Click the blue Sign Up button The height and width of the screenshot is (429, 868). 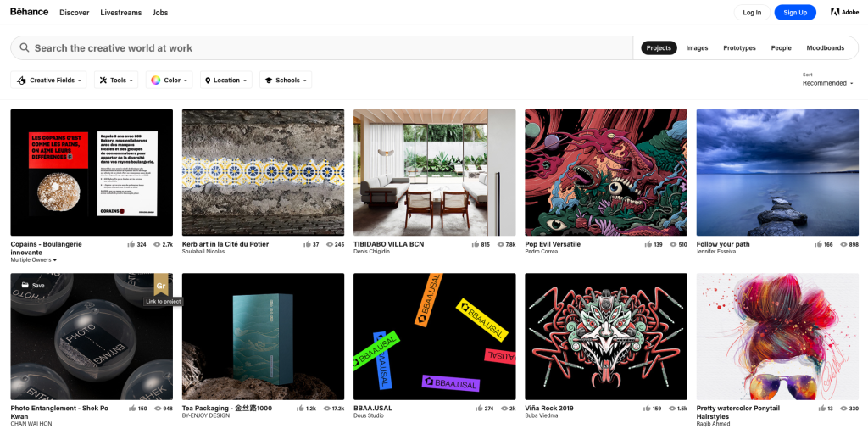click(794, 13)
